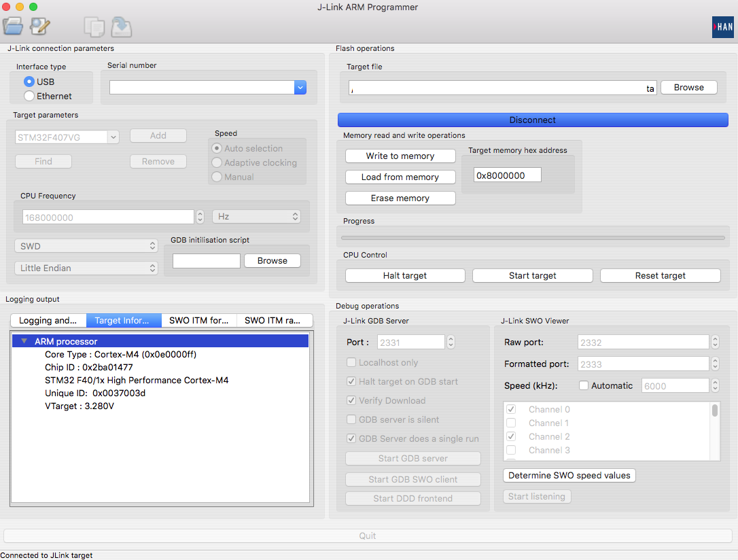Toggle Verify Download checkbox
The width and height of the screenshot is (738, 560).
tap(351, 400)
